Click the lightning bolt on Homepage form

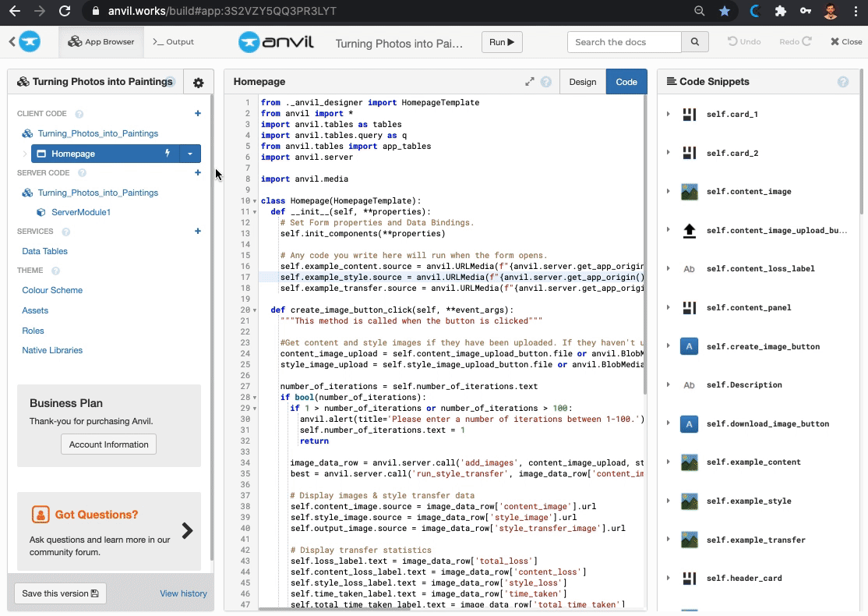[166, 154]
